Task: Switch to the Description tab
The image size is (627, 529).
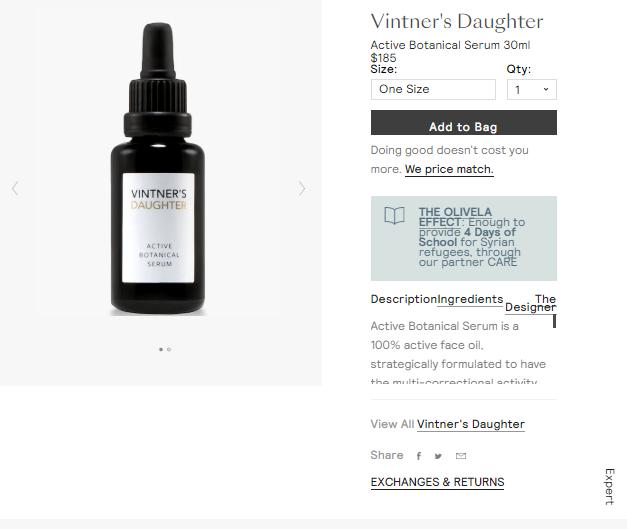Action: 403,299
